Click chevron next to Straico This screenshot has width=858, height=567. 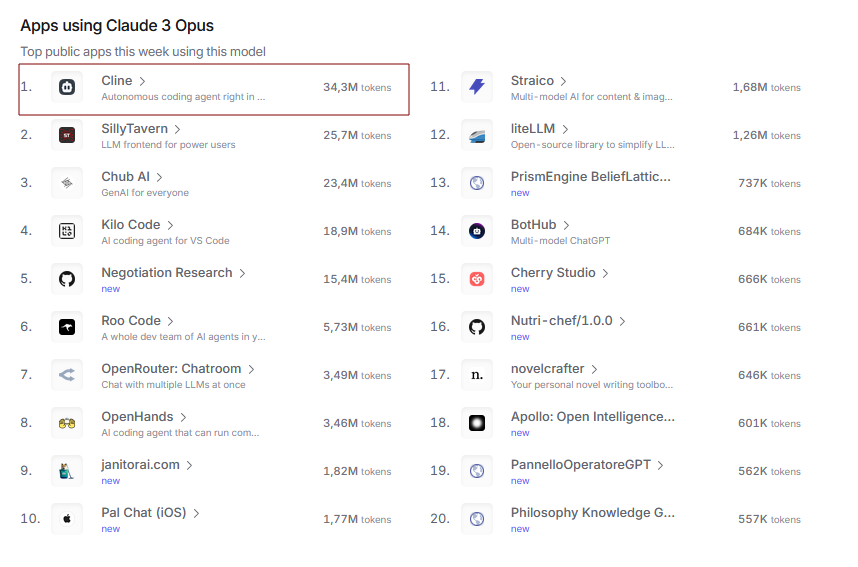point(563,82)
